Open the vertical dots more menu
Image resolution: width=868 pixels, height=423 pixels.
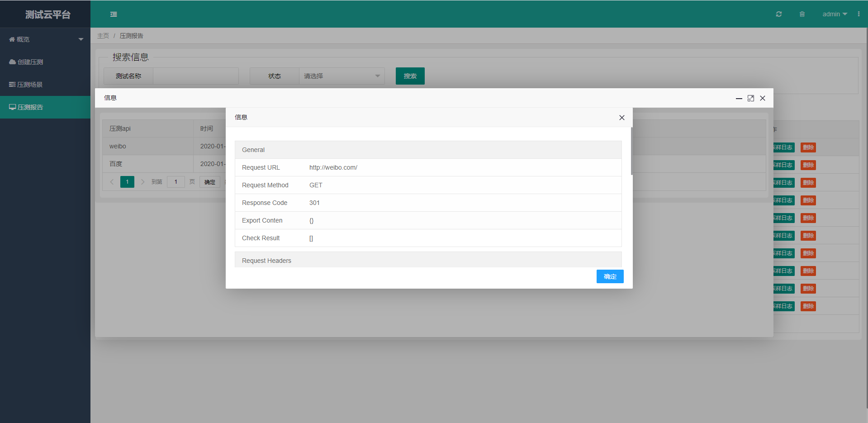pos(859,14)
